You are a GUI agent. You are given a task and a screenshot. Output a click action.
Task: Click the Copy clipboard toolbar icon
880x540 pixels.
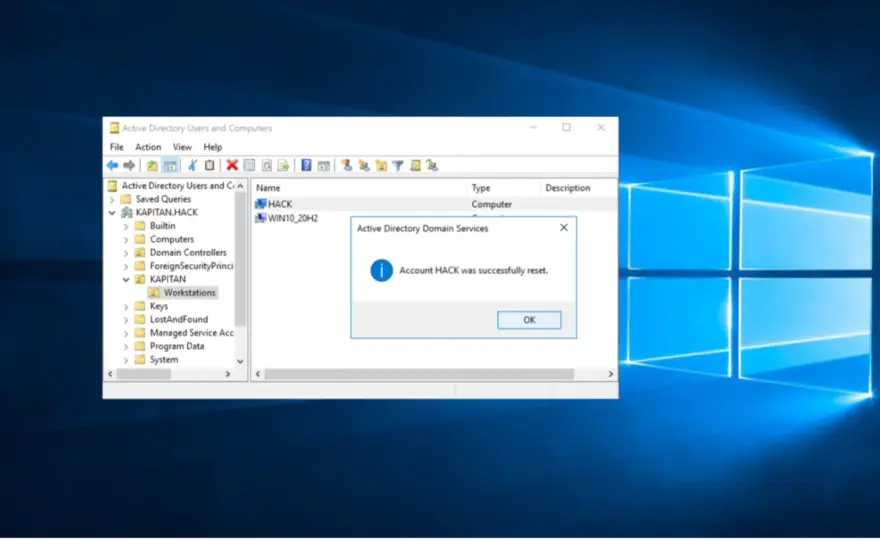pyautogui.click(x=209, y=166)
